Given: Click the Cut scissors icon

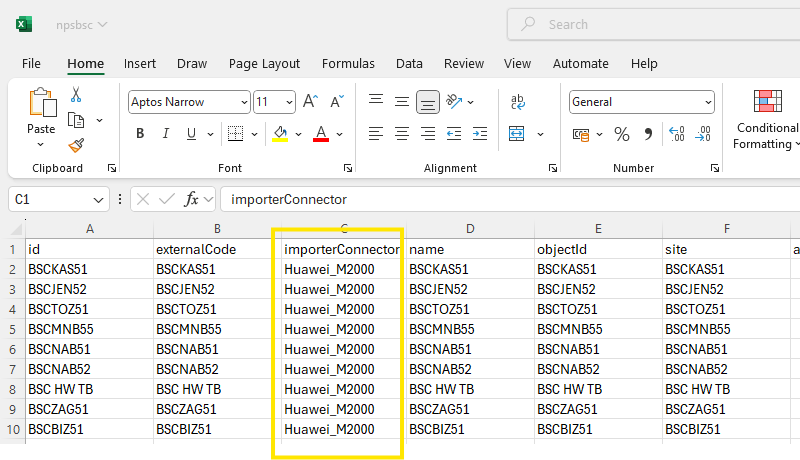Looking at the screenshot, I should click(x=76, y=95).
